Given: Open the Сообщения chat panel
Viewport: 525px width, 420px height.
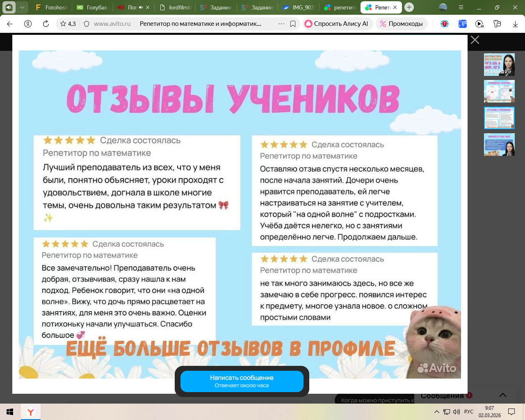Looking at the screenshot, I should (x=442, y=396).
